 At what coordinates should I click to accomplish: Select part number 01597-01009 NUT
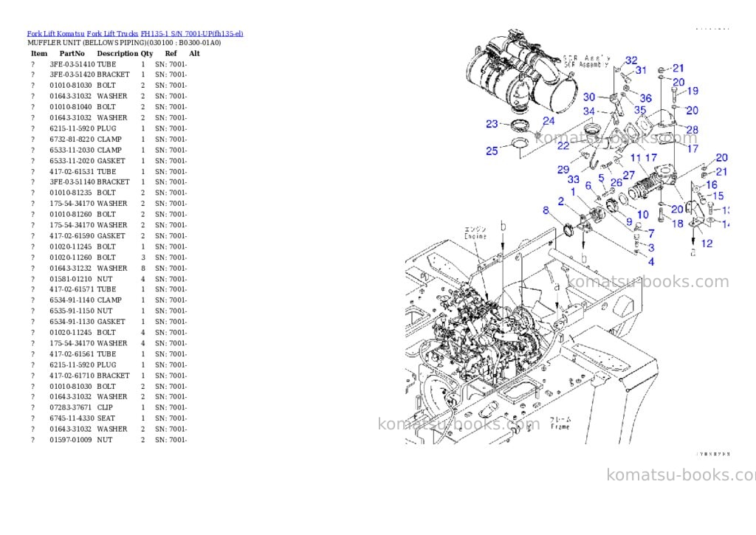pos(81,440)
